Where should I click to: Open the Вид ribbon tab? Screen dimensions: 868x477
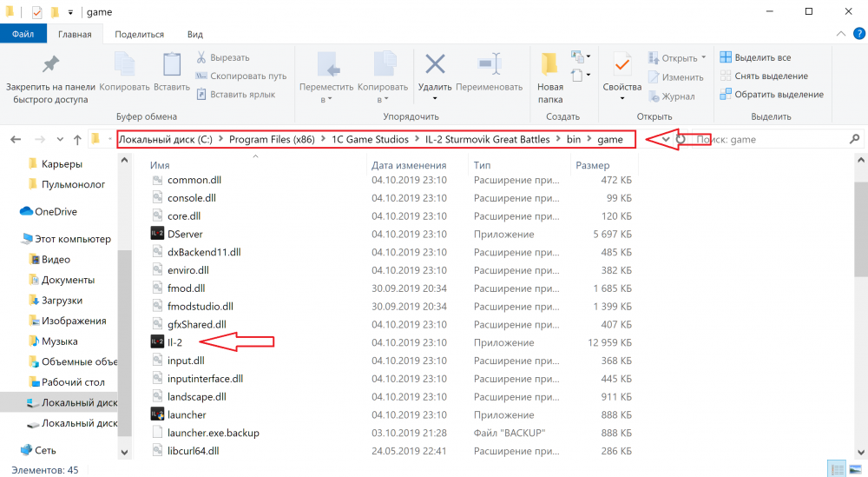point(195,34)
